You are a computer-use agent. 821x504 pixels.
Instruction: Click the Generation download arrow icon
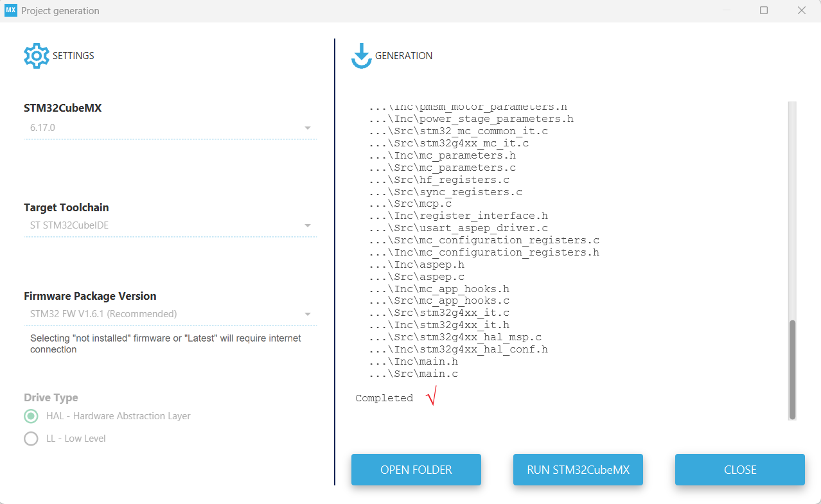click(362, 56)
